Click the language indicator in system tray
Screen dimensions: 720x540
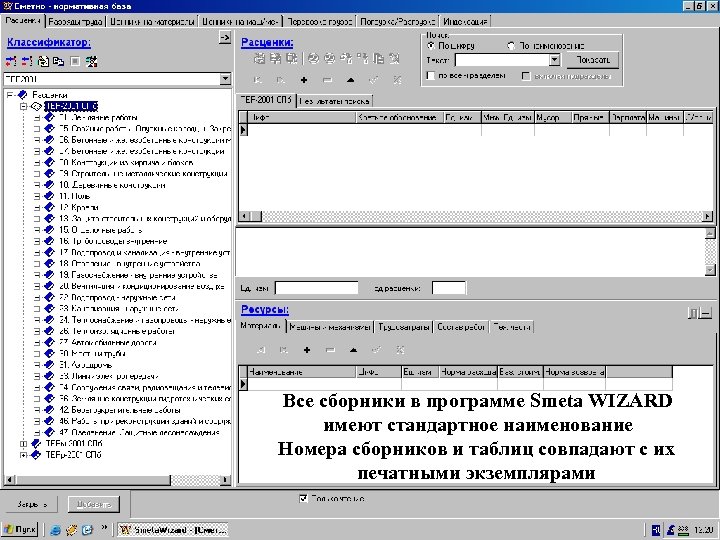(656, 531)
